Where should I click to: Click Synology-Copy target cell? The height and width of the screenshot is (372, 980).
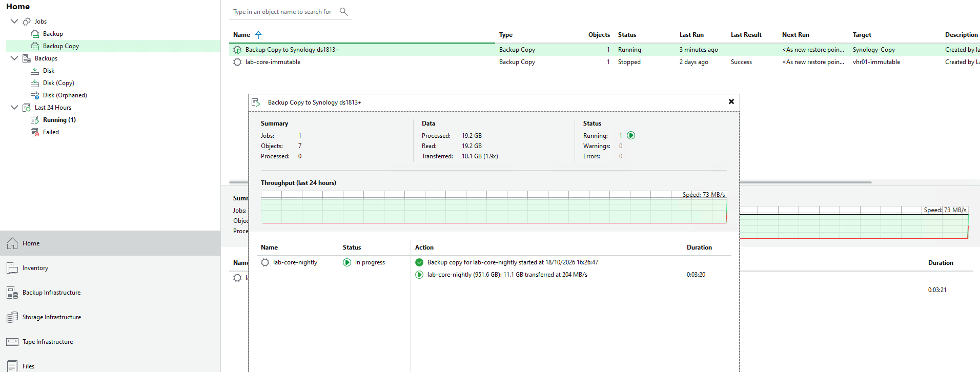pyautogui.click(x=874, y=50)
